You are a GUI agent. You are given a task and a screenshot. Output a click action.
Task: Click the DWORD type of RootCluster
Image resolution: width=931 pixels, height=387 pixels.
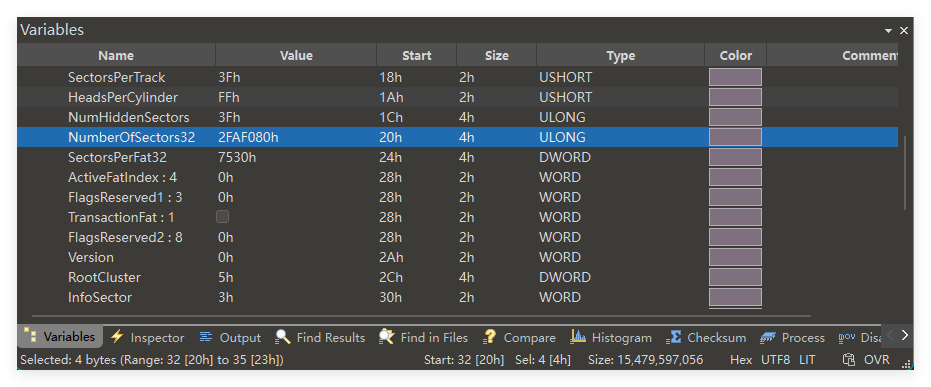(x=565, y=277)
